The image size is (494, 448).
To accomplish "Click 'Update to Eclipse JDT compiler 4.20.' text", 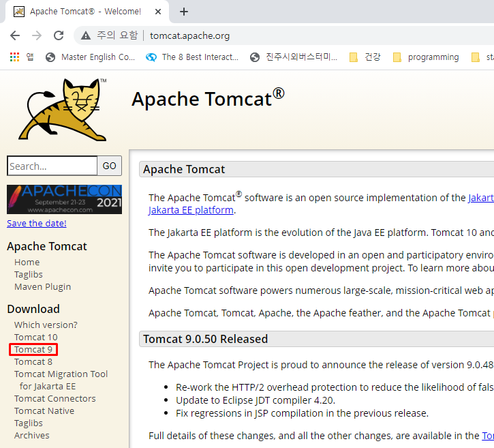I will tap(256, 400).
